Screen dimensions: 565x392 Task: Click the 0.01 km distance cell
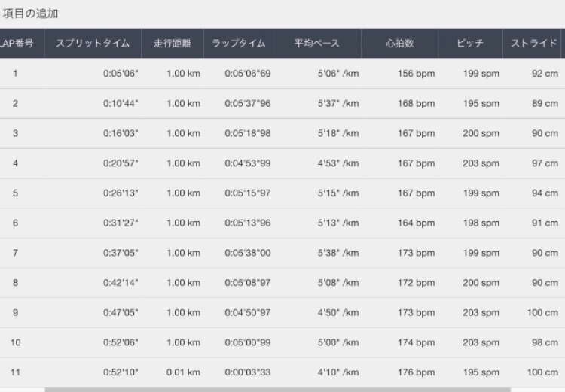[x=183, y=372]
